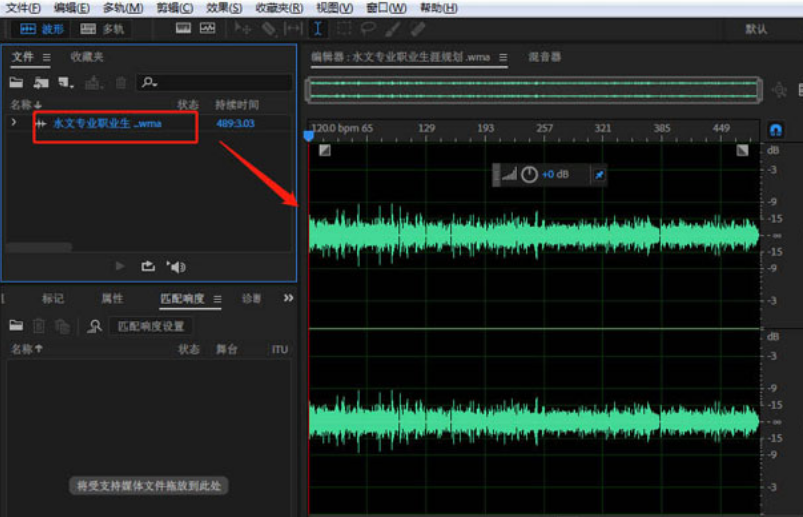Screen dimensions: 803x517
Task: Switch to the 收藏夹 tab
Action: (87, 57)
